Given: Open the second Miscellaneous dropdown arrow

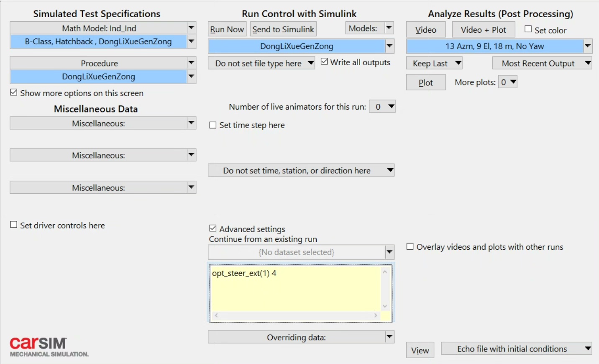Looking at the screenshot, I should [x=191, y=155].
